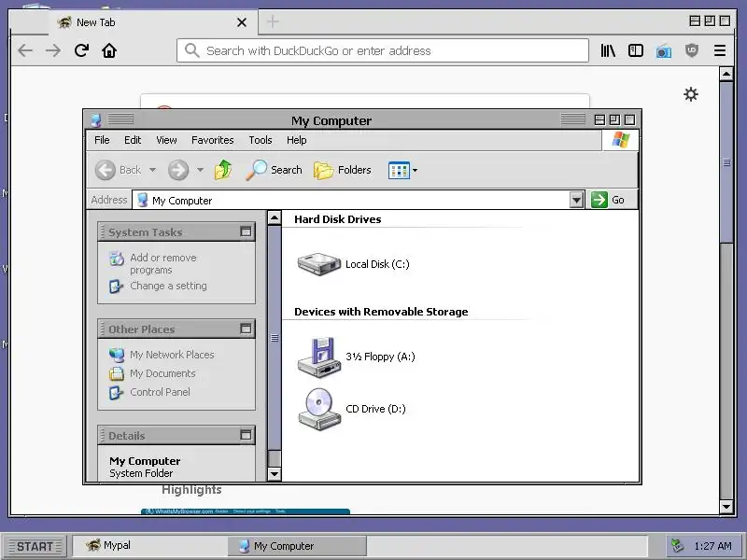Collapse the Other Places panel
Viewport: 747px width, 560px height.
(246, 329)
